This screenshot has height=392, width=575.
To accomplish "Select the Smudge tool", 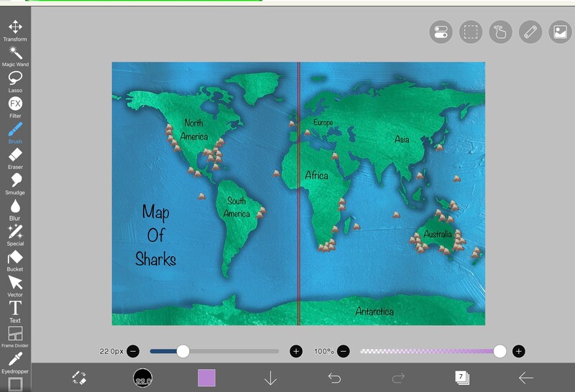I will [x=14, y=181].
